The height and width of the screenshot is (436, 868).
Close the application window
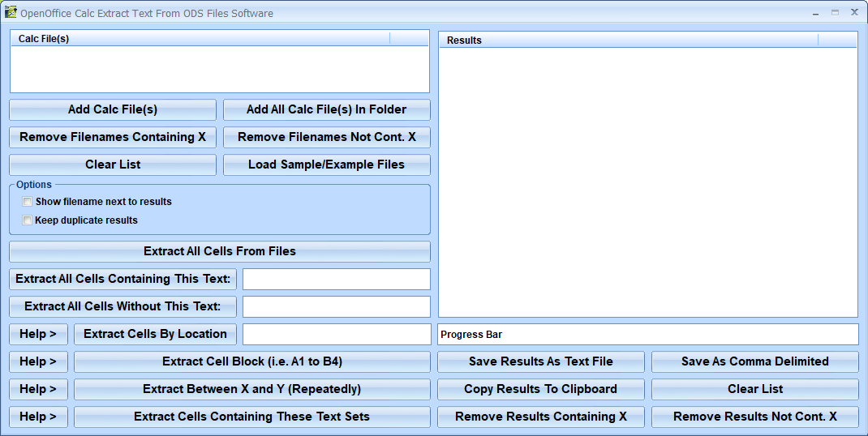pos(854,13)
